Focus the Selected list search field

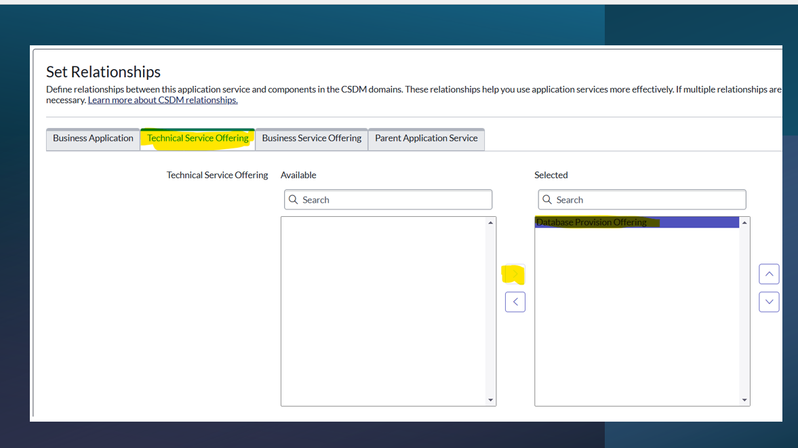click(649, 200)
